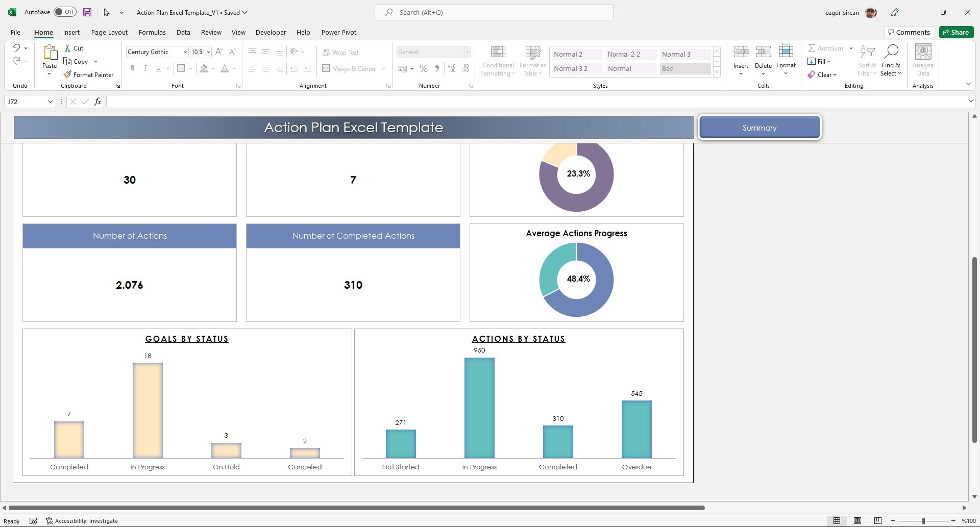
Task: Click Sort & Filter icon
Action: pyautogui.click(x=867, y=52)
